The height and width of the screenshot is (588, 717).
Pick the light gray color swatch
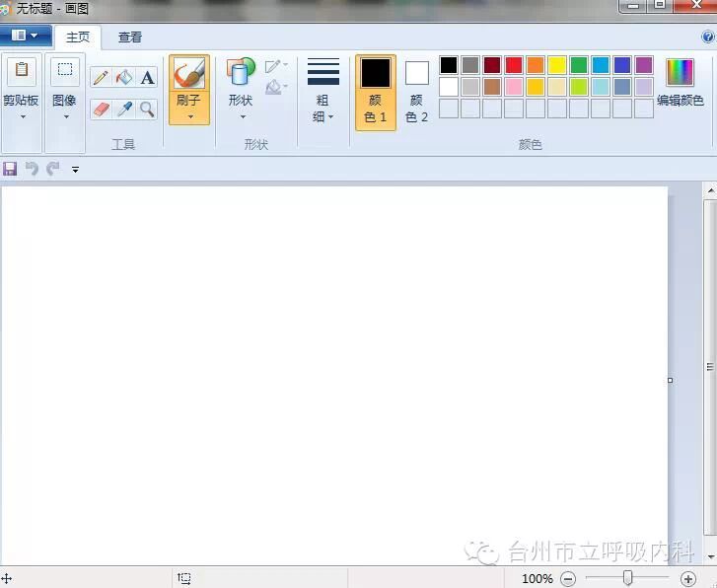[x=470, y=87]
